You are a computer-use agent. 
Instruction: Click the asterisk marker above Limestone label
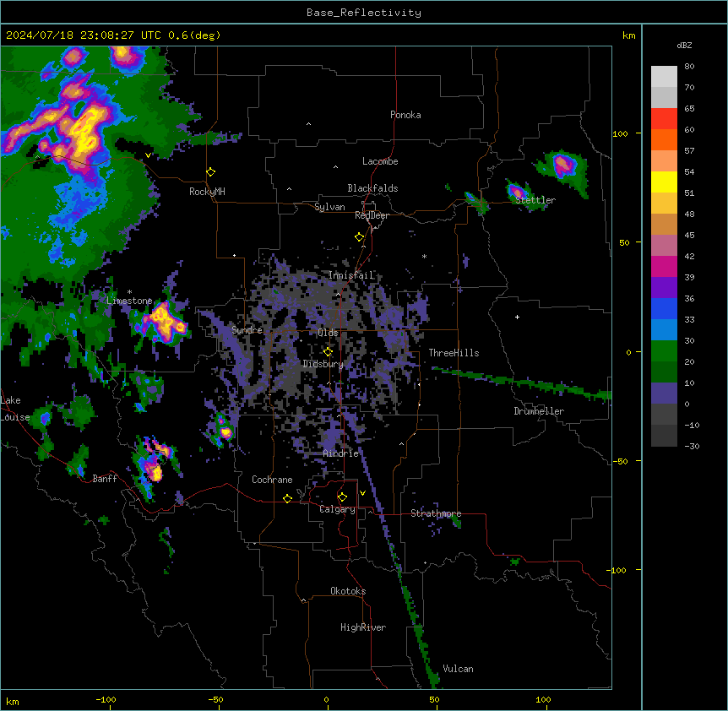129,292
